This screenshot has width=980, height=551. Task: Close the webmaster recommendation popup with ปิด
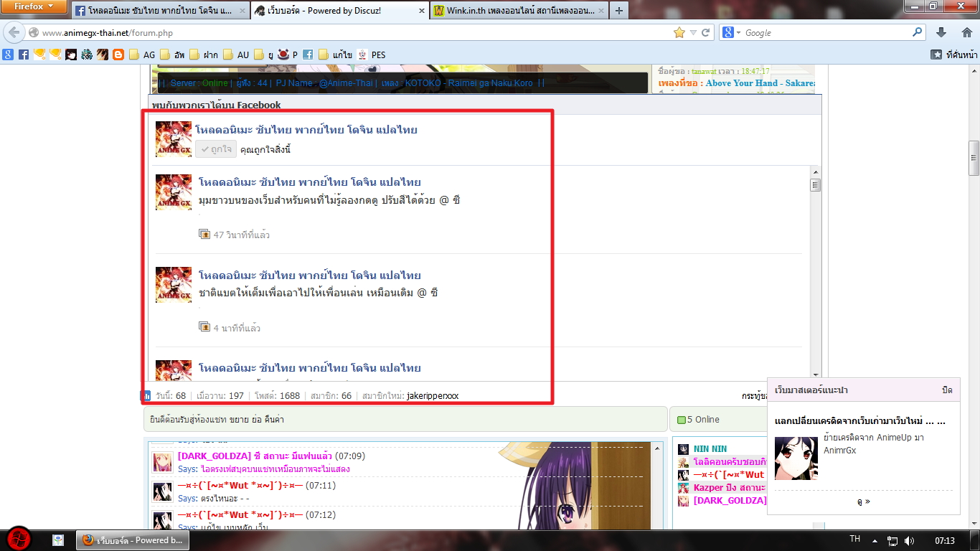(947, 390)
